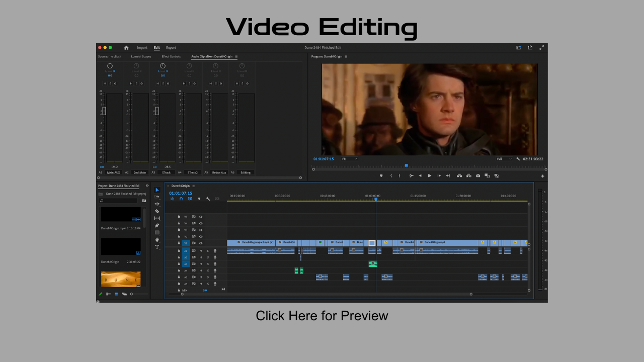Image resolution: width=644 pixels, height=362 pixels.
Task: Open Timeline display settings wrench
Action: pyautogui.click(x=208, y=199)
